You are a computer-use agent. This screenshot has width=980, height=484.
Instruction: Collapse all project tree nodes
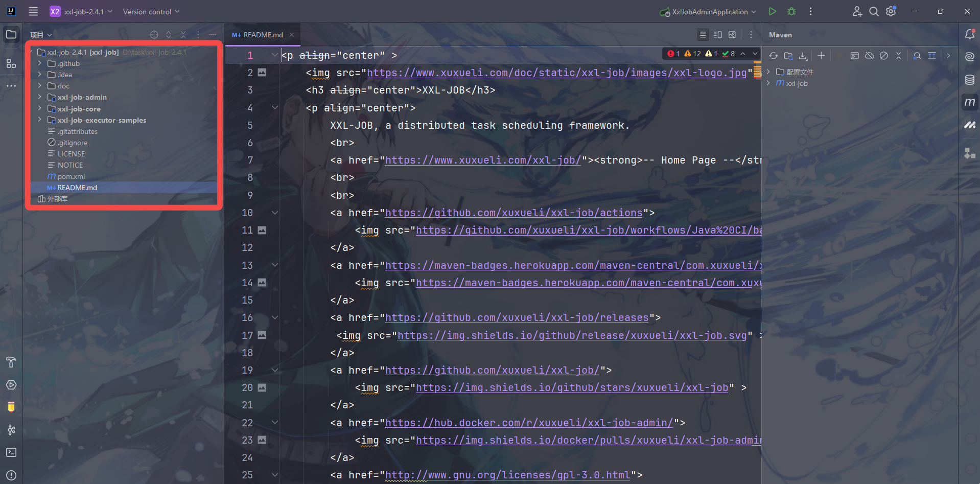[183, 35]
